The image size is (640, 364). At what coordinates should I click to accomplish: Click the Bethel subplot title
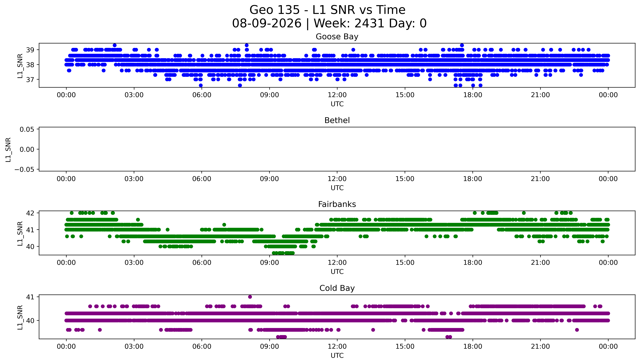point(337,120)
